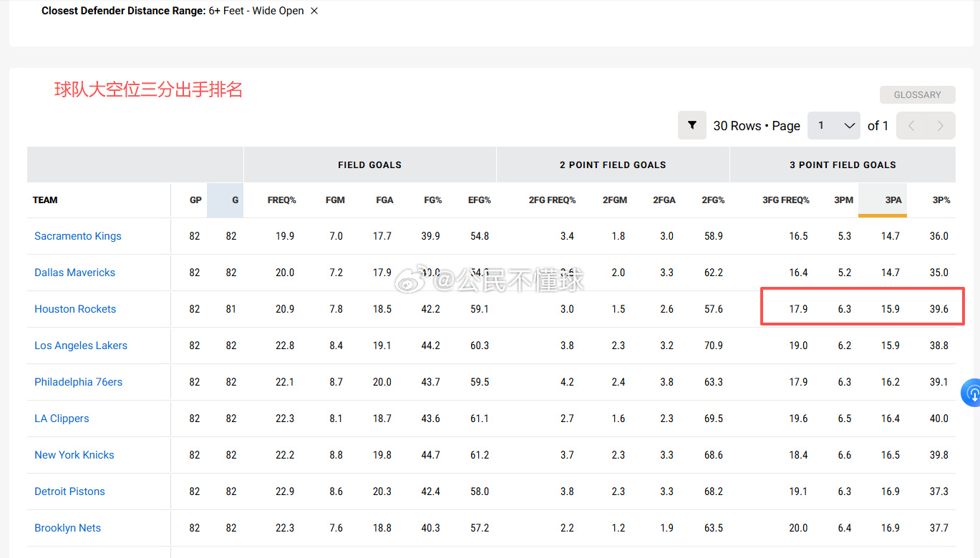Click New York Knicks EFG% value 61.2
The width and height of the screenshot is (980, 558).
point(480,455)
